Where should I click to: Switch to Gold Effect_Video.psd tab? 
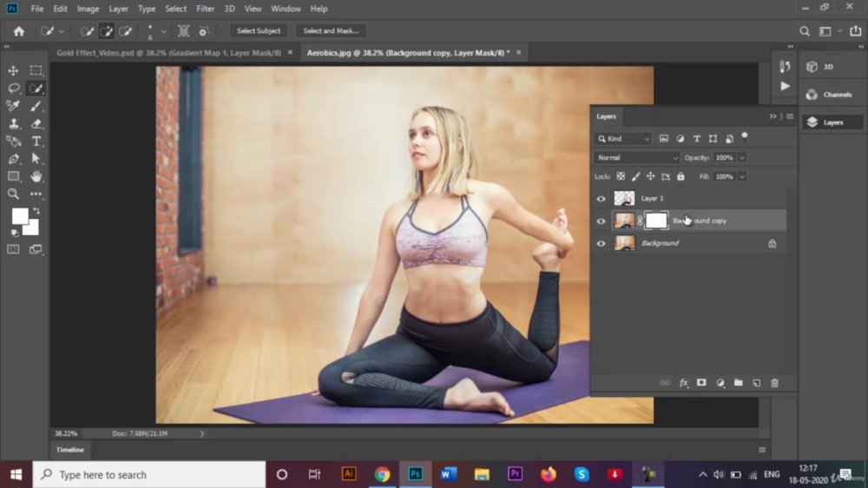point(169,53)
